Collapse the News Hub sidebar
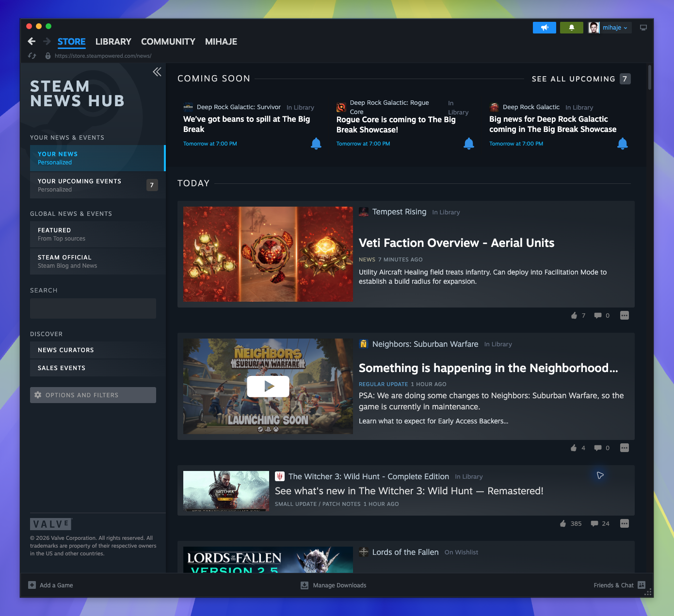The image size is (674, 616). click(157, 72)
